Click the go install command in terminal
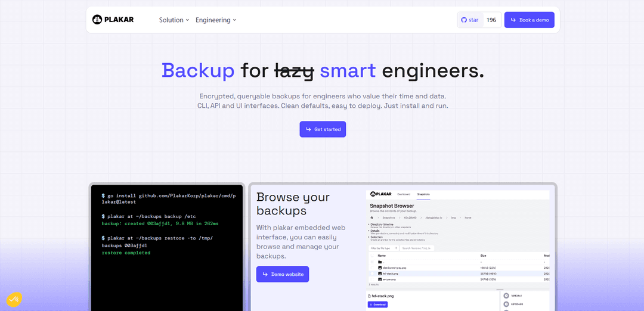 coord(169,199)
